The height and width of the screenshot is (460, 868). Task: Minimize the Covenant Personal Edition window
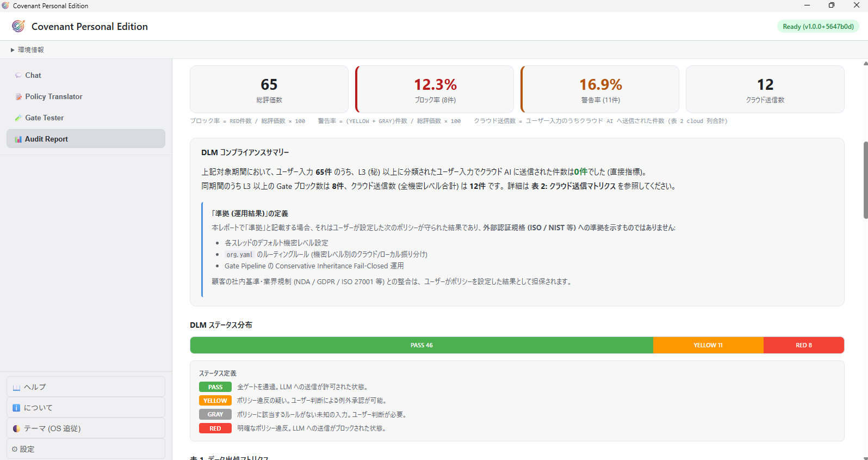[x=807, y=5]
